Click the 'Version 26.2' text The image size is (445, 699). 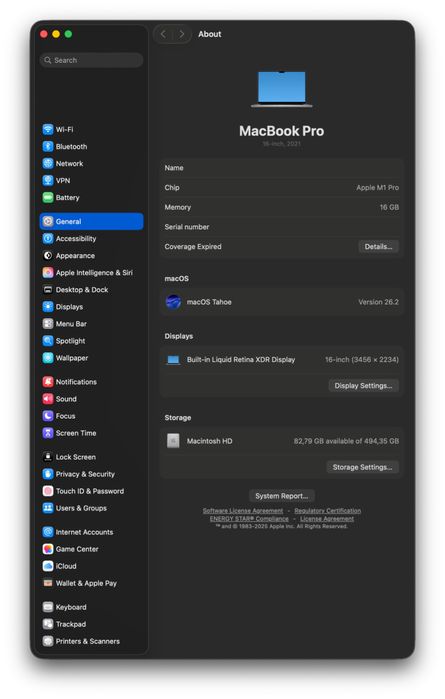(x=378, y=302)
